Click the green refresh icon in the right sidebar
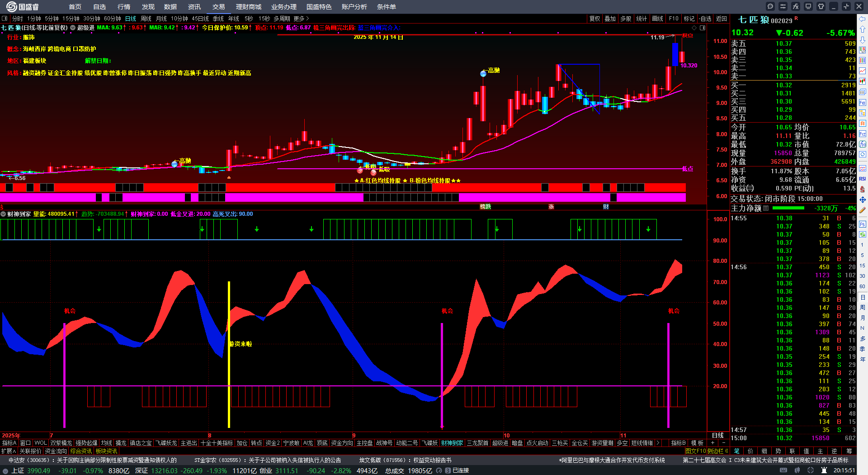The image size is (868, 475). pos(863,234)
